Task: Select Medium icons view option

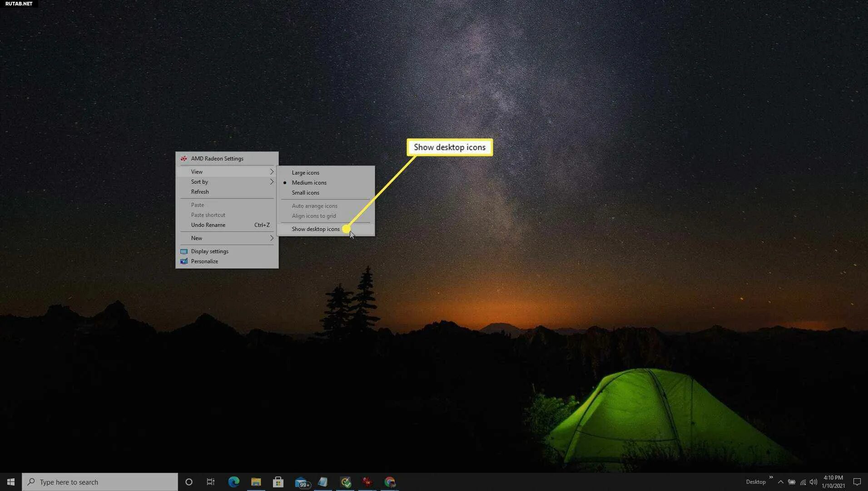Action: (326, 183)
